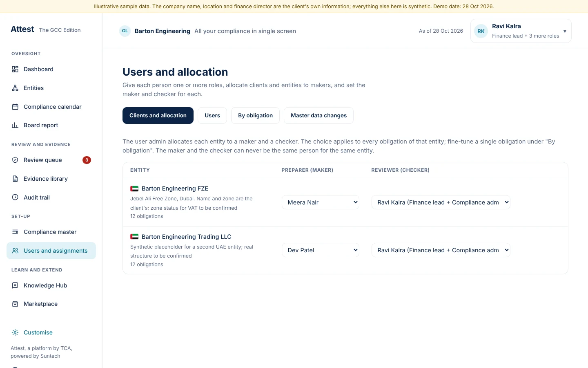Screen dimensions: 588x368
Task: Open reviewer dropdown for Barton Engineering Trading LLC
Action: (441, 250)
